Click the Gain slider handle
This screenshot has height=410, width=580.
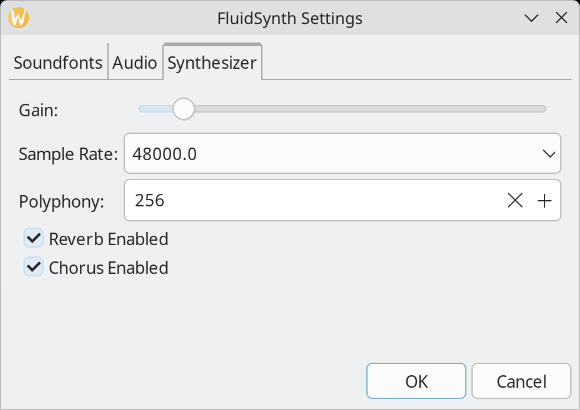[183, 109]
